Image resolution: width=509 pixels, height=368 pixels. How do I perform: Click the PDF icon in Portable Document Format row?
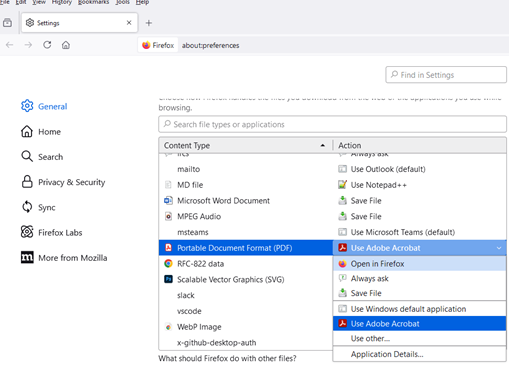pyautogui.click(x=169, y=248)
